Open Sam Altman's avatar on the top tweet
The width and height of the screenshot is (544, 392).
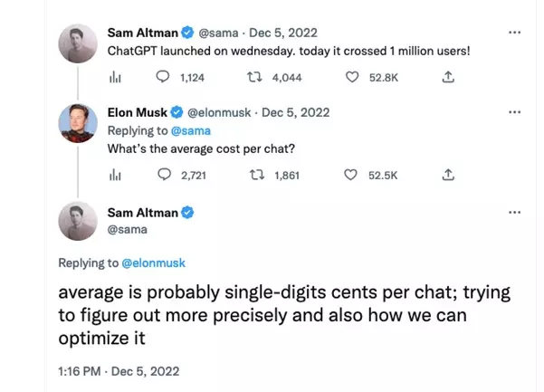coord(78,41)
